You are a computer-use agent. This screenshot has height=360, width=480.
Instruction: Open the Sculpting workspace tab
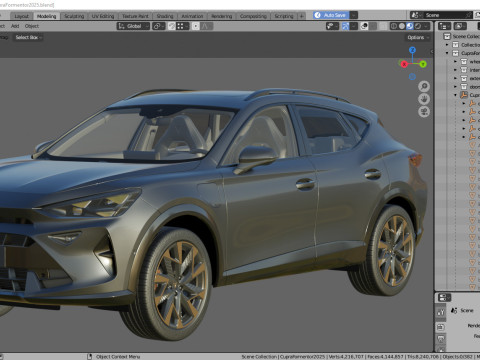(x=74, y=16)
